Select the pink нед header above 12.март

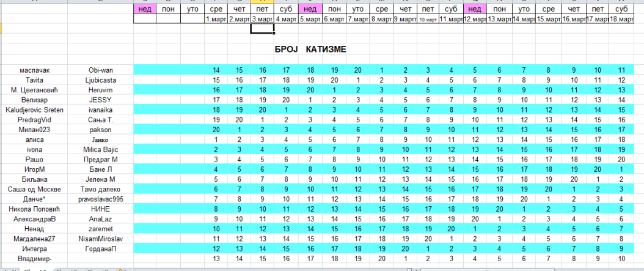tap(475, 9)
